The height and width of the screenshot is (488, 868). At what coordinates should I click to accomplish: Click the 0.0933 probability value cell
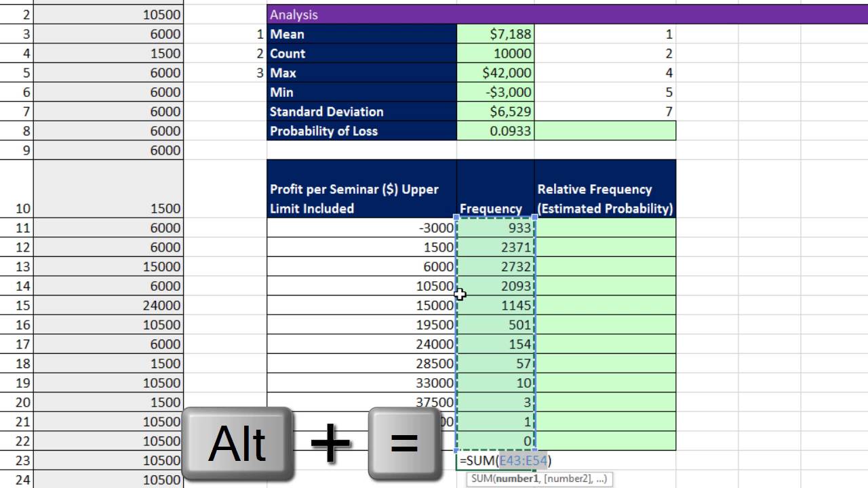(496, 131)
